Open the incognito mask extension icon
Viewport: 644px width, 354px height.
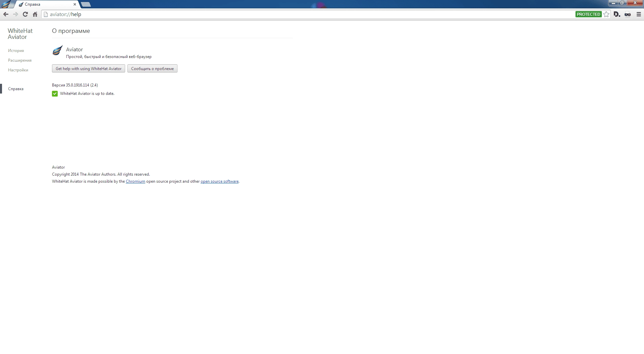(x=628, y=14)
